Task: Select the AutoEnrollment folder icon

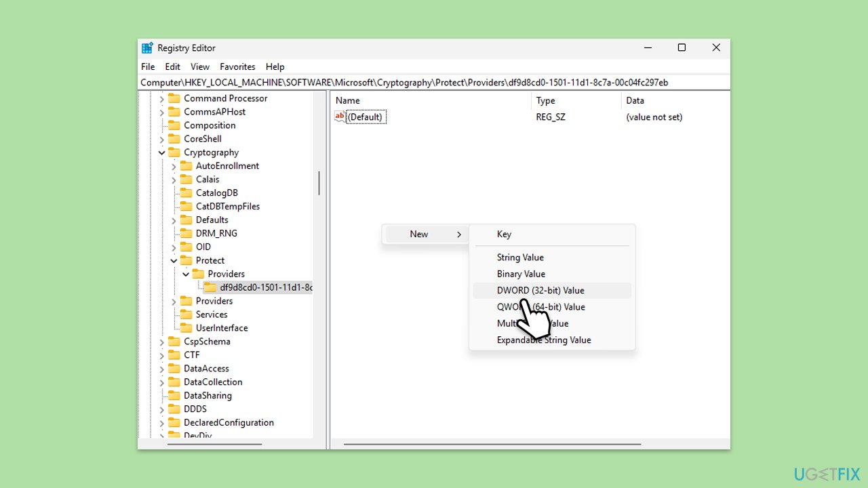Action: (x=186, y=166)
